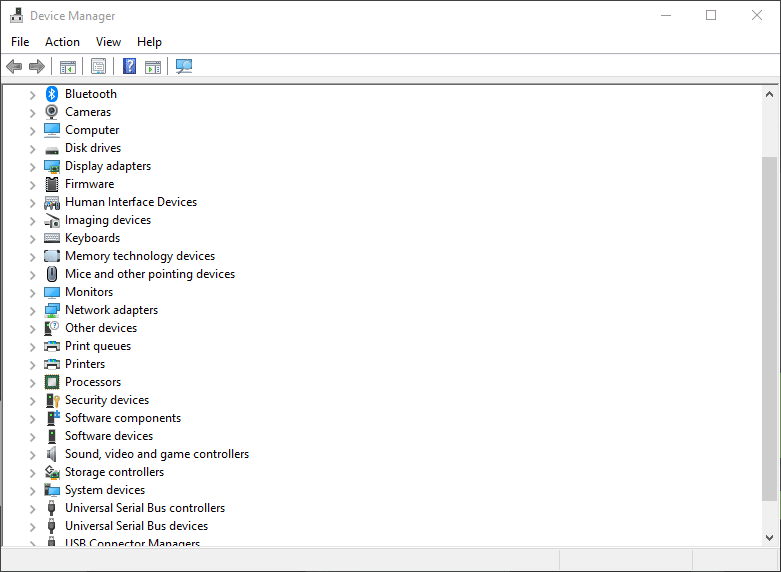The width and height of the screenshot is (781, 572).
Task: Select Universal Serial Bus controllers item
Action: point(145,508)
